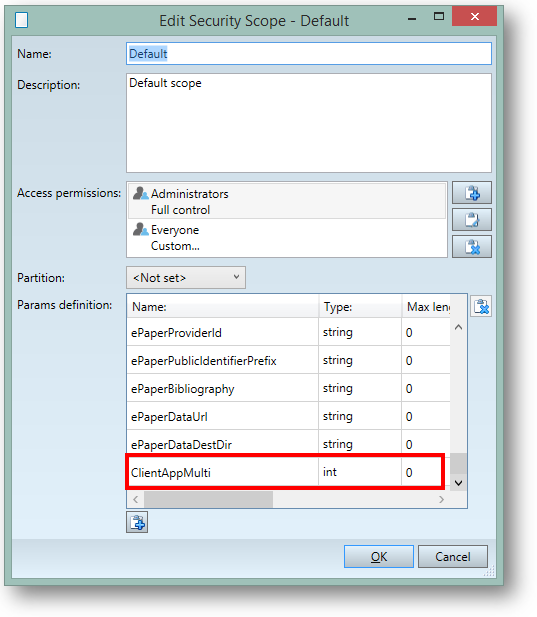Viewport: 537px width, 617px height.
Task: Select the Everyone Custom permission entry
Action: [x=287, y=237]
